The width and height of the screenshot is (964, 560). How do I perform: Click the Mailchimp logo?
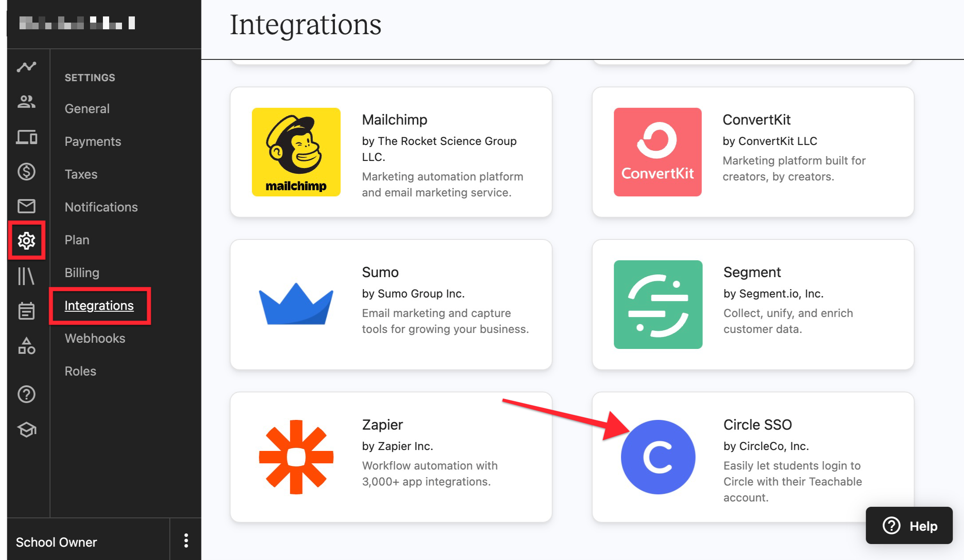(296, 152)
